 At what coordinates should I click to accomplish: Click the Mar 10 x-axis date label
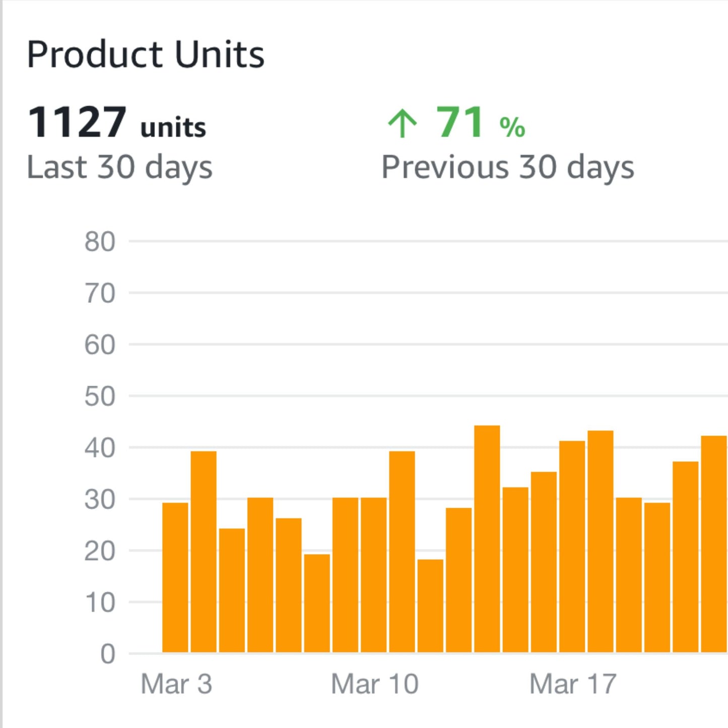coord(374,684)
